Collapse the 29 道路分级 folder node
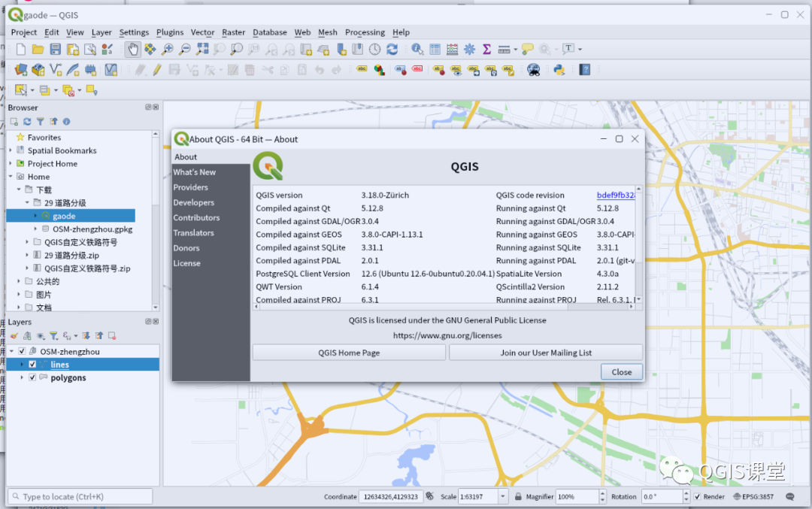812x509 pixels. point(28,202)
